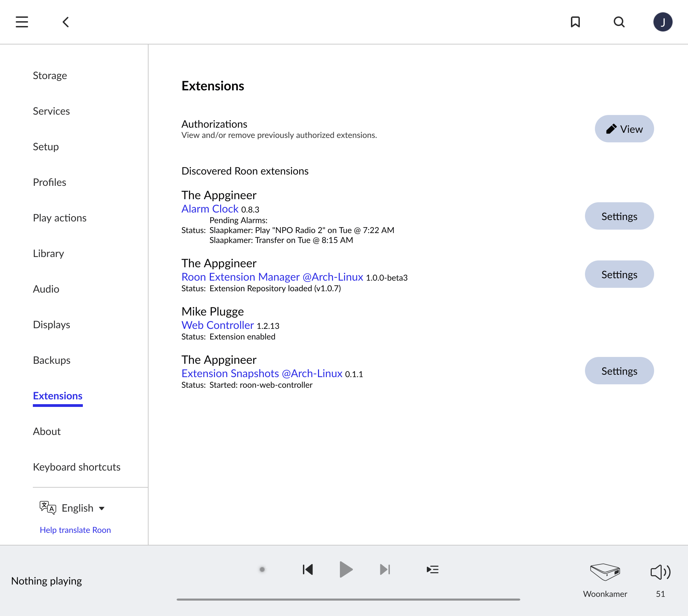Image resolution: width=688 pixels, height=616 pixels.
Task: Open the hamburger menu
Action: coord(22,22)
